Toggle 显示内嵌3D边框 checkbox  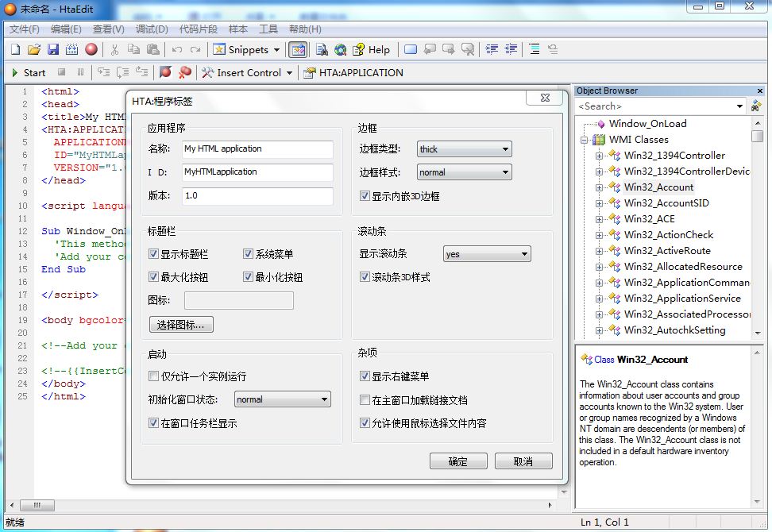pyautogui.click(x=365, y=196)
